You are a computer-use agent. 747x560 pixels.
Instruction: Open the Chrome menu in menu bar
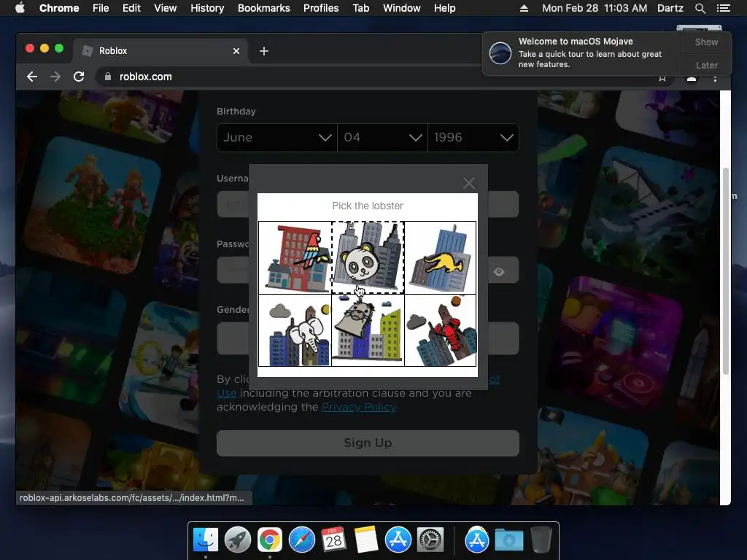tap(59, 8)
